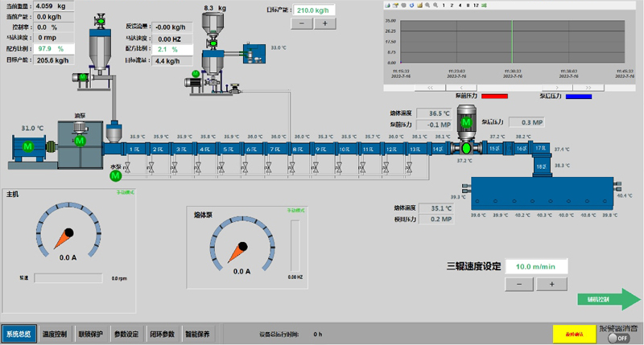Click the trend toolbar blue refresh icon
Image resolution: width=644 pixels, height=345 pixels.
tap(411, 6)
